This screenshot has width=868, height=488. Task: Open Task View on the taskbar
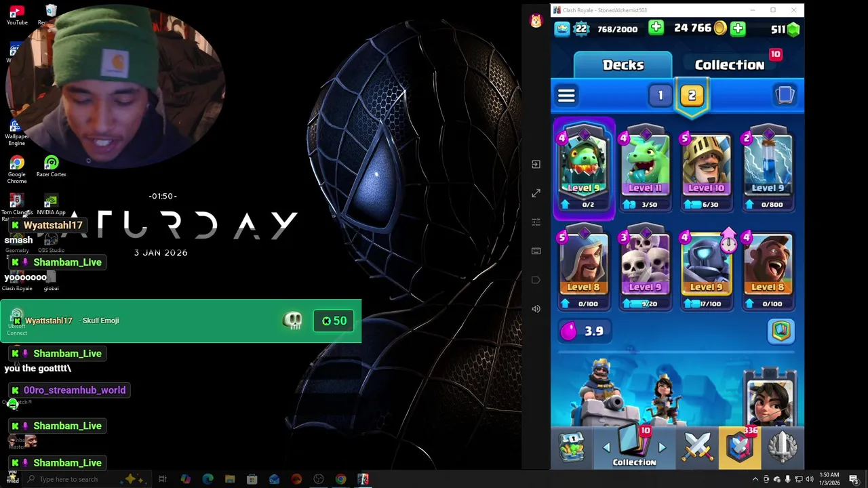coord(163,479)
